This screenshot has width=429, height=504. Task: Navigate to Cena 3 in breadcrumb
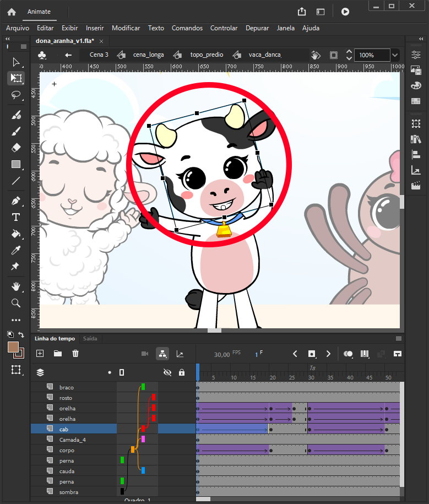pyautogui.click(x=99, y=55)
